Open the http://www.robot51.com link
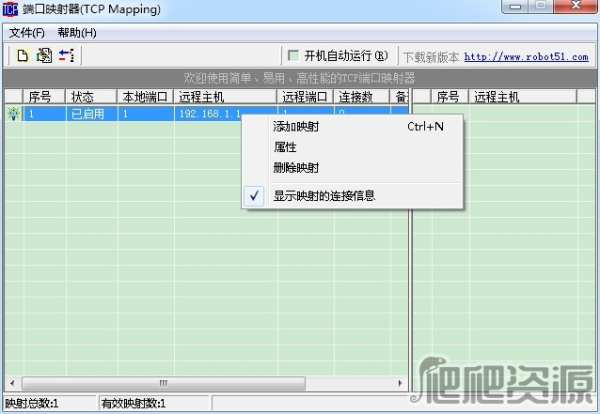The width and height of the screenshot is (600, 414). 526,57
